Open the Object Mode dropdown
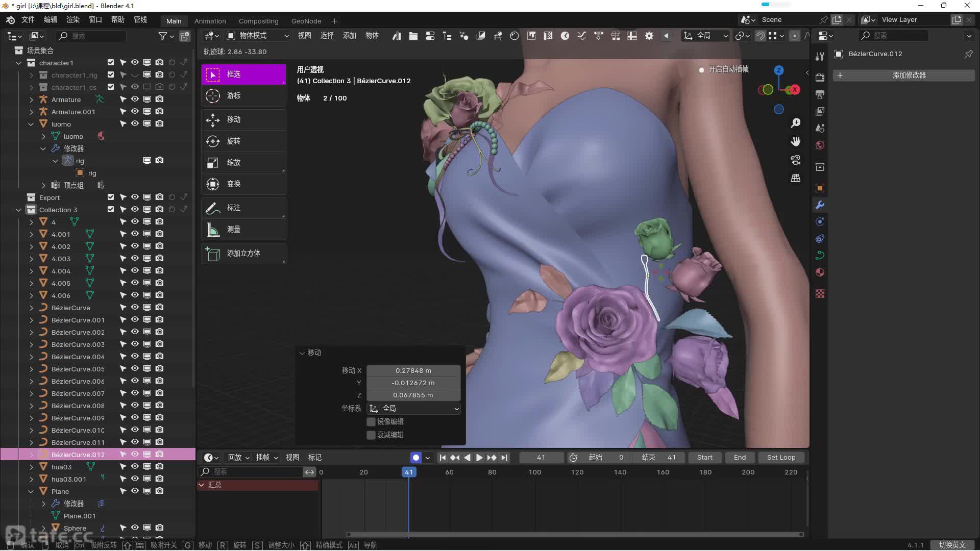Viewport: 980px width, 551px height. point(258,35)
